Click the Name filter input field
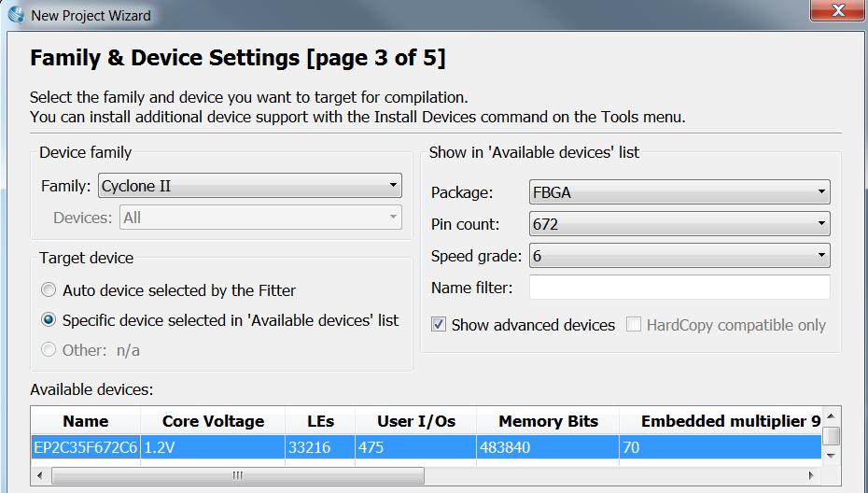 (679, 287)
